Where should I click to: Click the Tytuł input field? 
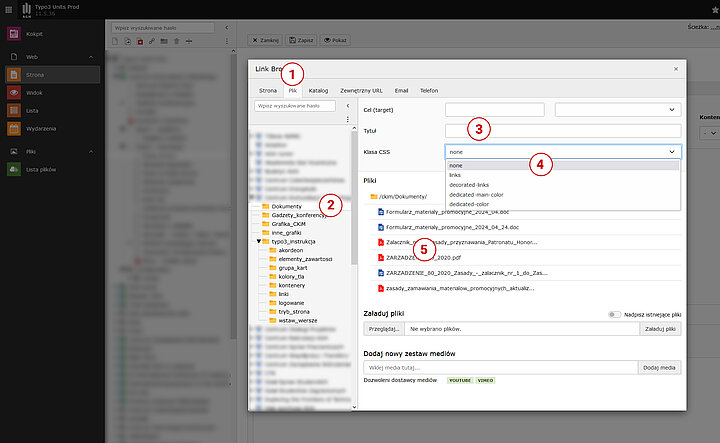pos(563,131)
